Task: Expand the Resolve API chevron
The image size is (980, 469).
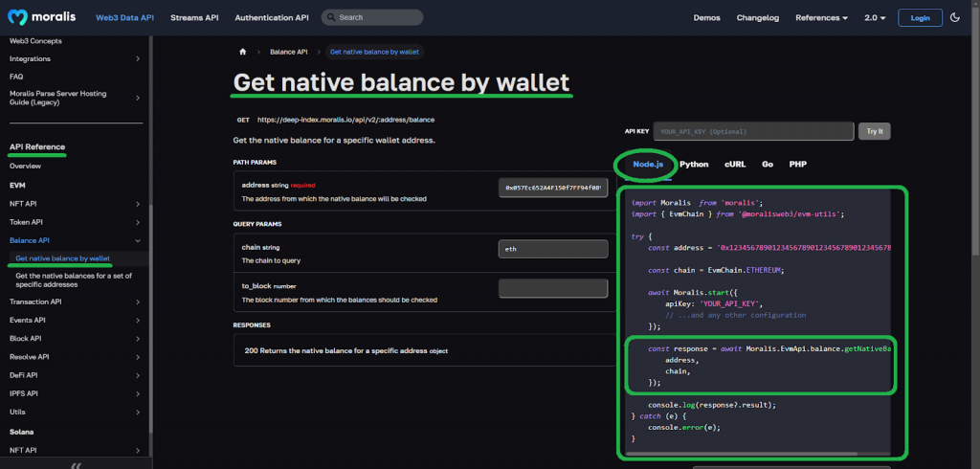Action: (x=138, y=357)
